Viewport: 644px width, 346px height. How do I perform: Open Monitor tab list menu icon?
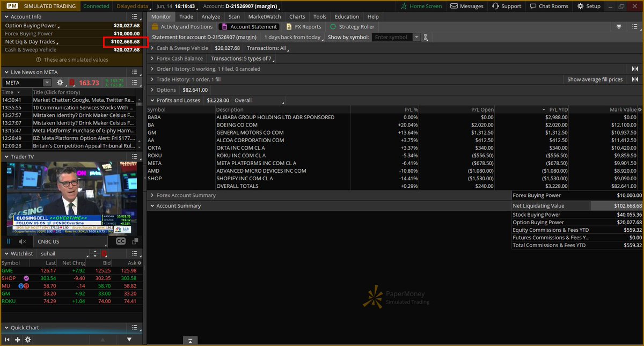pyautogui.click(x=635, y=26)
